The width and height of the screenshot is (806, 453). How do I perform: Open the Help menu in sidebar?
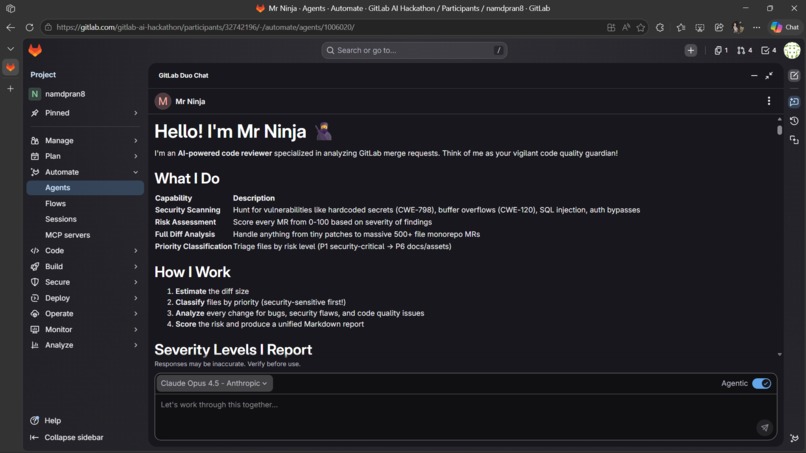pos(46,421)
